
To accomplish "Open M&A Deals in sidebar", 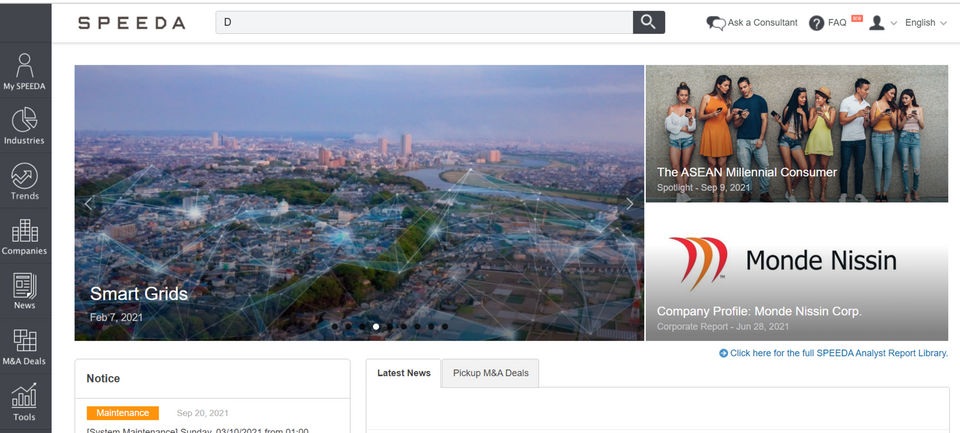I will [x=24, y=347].
